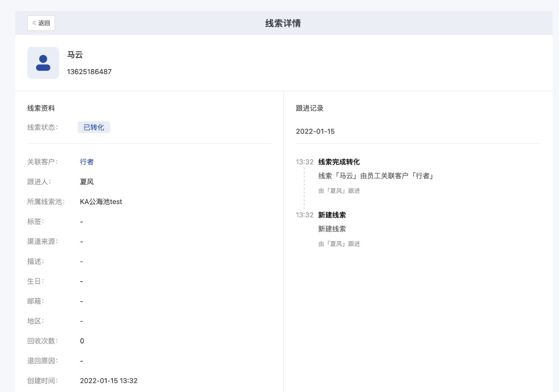Click the 所属线索池 field label
Viewport: 559px width, 392px height.
click(x=46, y=202)
